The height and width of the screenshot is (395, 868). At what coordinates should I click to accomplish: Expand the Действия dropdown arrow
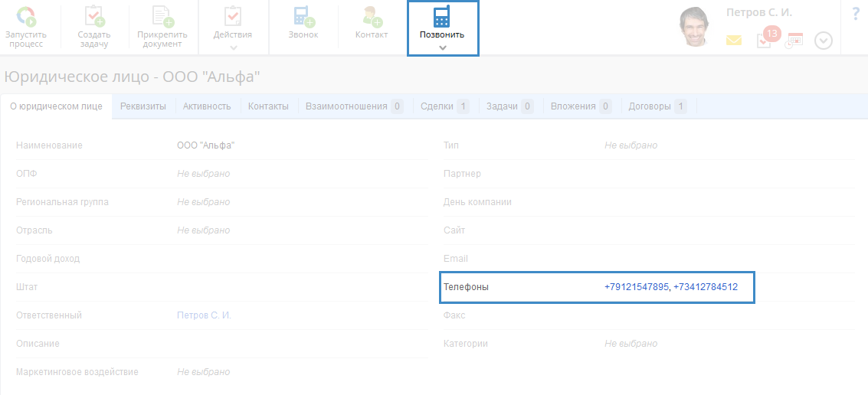pyautogui.click(x=234, y=48)
